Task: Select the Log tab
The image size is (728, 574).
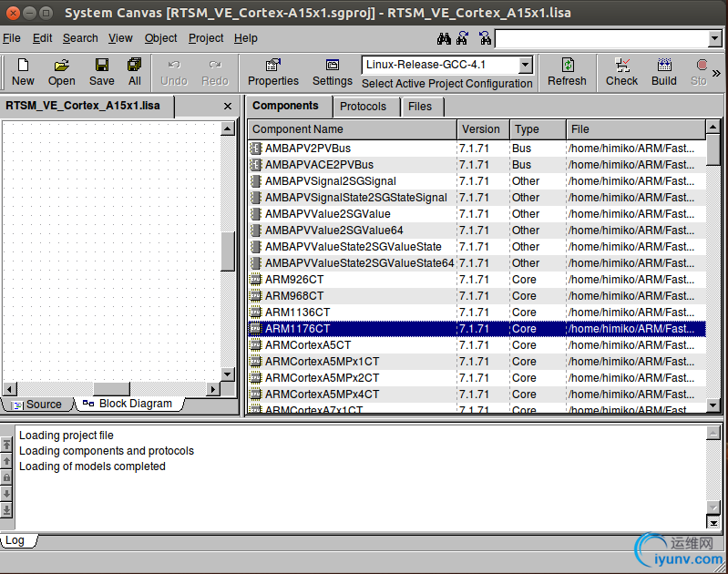Action: pos(15,540)
